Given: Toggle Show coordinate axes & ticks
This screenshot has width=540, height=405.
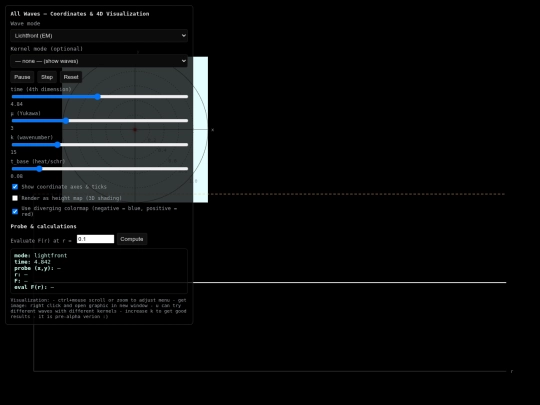Looking at the screenshot, I should pos(15,187).
